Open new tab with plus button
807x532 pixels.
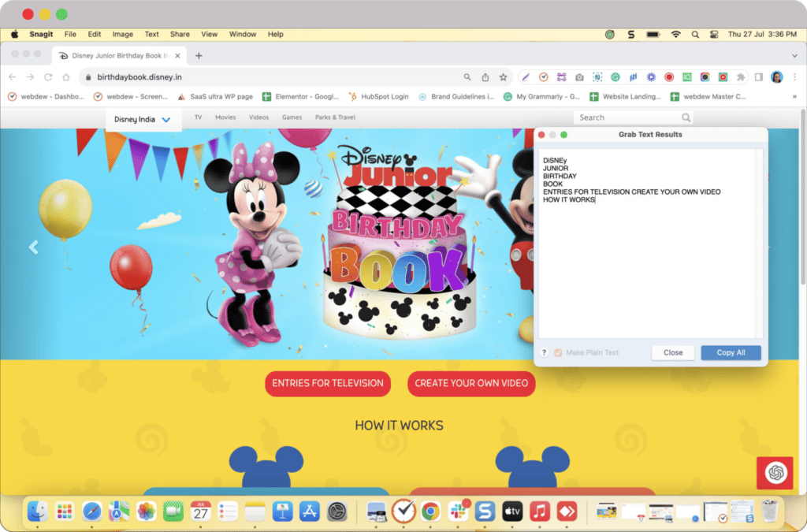(x=199, y=56)
